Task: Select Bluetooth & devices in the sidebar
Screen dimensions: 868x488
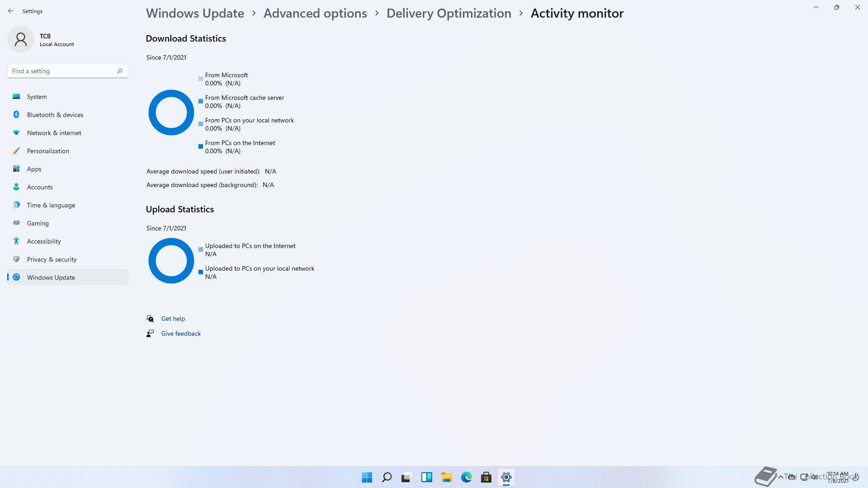Action: pyautogui.click(x=68, y=115)
